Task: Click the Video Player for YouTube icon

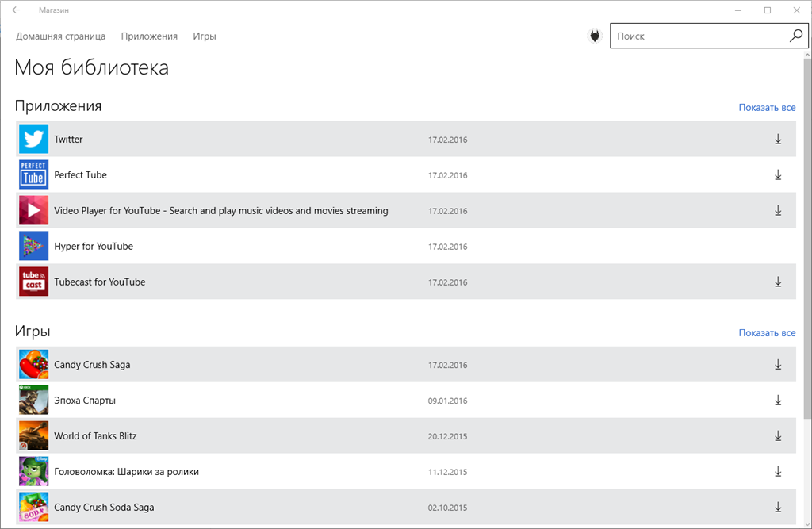Action: click(x=33, y=210)
